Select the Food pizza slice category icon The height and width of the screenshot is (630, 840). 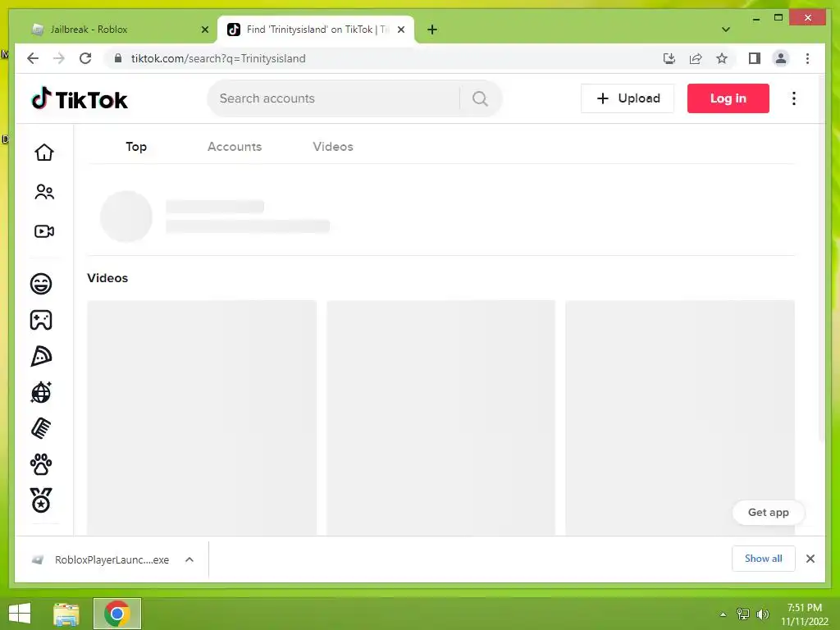click(41, 356)
